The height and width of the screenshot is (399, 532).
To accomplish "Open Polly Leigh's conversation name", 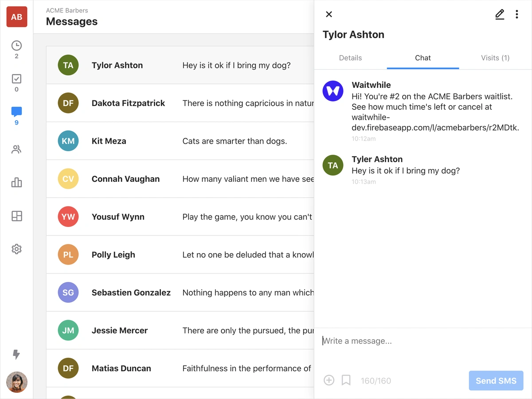I will pos(113,255).
